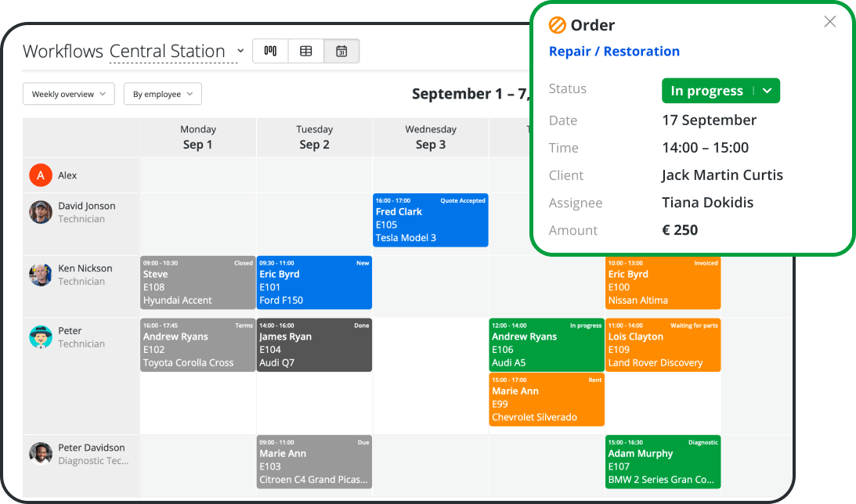Image resolution: width=856 pixels, height=504 pixels.
Task: Change status using the In progress button
Action: (x=707, y=90)
